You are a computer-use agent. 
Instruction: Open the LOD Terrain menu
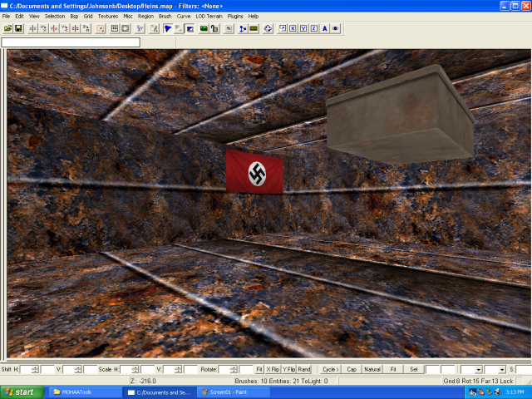click(209, 16)
